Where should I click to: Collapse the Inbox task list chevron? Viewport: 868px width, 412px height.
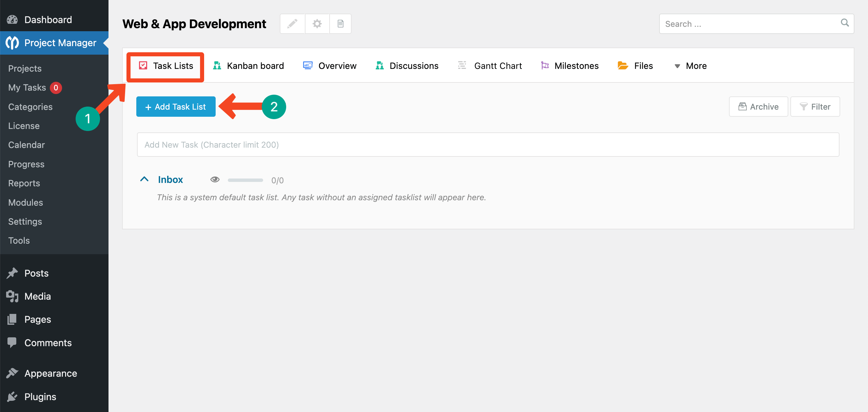pos(144,179)
